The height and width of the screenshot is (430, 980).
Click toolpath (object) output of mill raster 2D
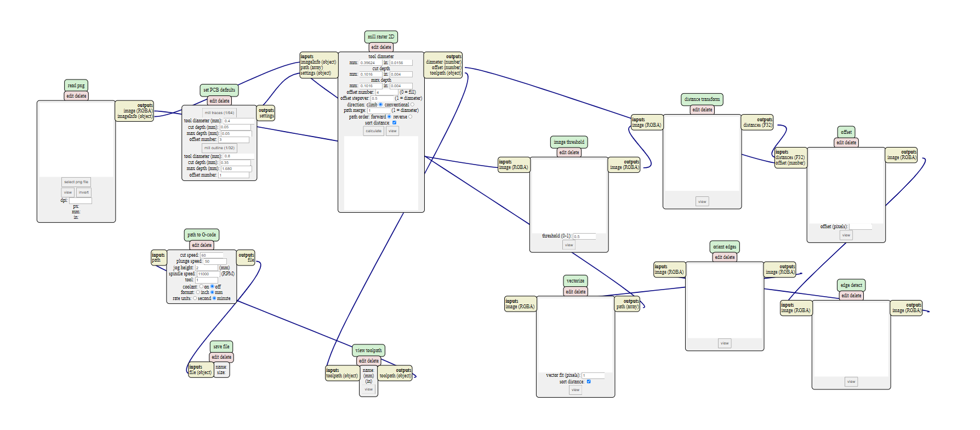coord(445,73)
